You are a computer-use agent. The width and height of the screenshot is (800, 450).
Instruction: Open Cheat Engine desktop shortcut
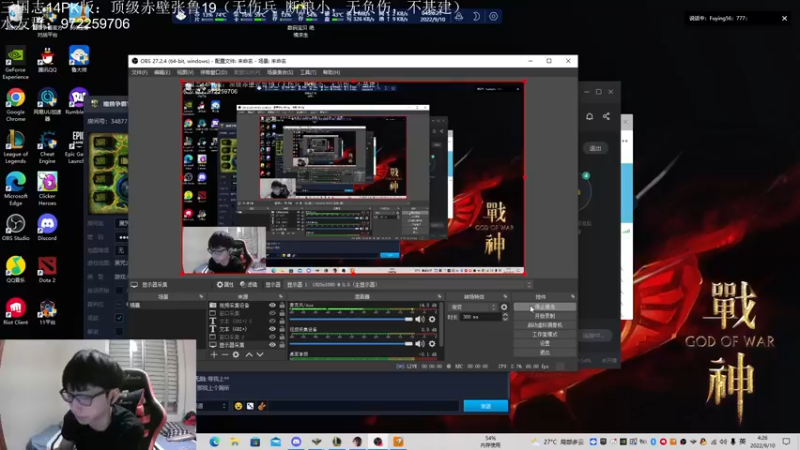pyautogui.click(x=47, y=147)
